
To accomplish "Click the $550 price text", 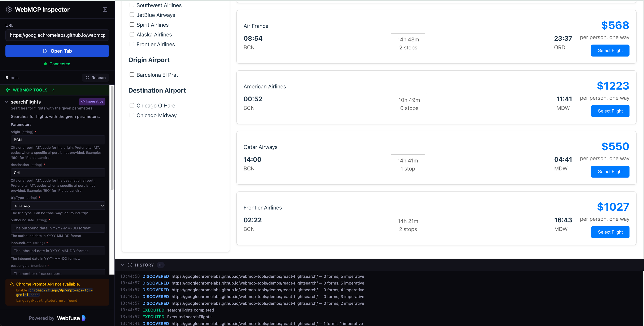I will (x=615, y=146).
